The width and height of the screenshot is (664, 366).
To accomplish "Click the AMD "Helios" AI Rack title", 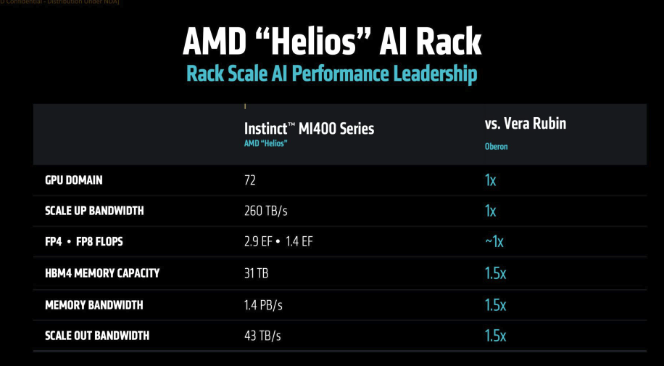I will tap(332, 42).
